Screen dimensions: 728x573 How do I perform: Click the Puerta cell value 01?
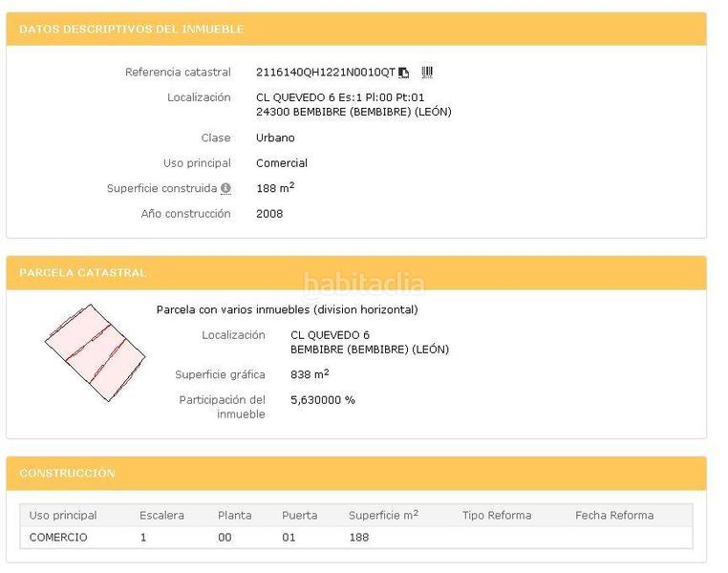click(x=289, y=538)
